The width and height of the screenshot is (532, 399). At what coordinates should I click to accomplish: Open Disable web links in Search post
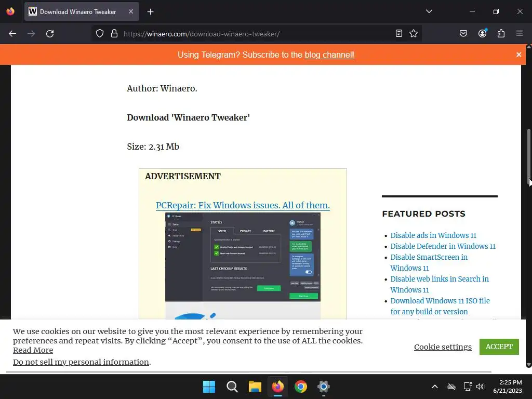click(x=440, y=284)
